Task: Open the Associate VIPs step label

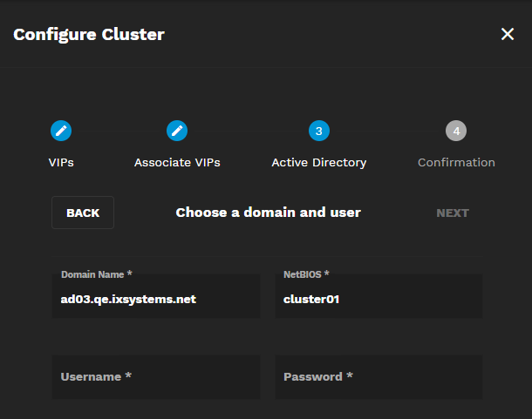Action: 177,162
